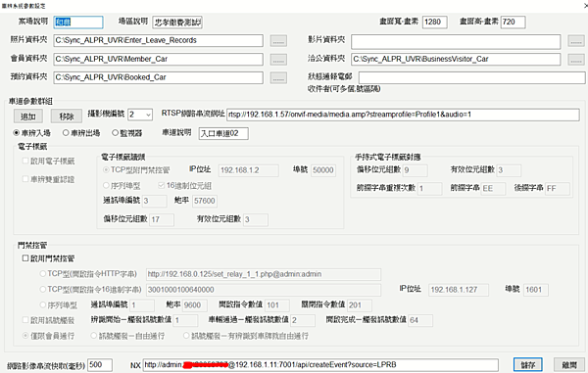Click the 關閉指令數值 field showing 201
This screenshot has width=588, height=373.
point(360,305)
